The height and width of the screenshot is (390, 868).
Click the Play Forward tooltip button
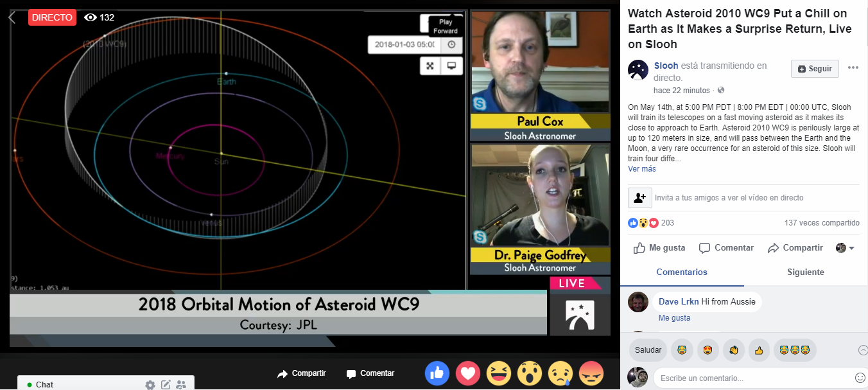click(445, 26)
